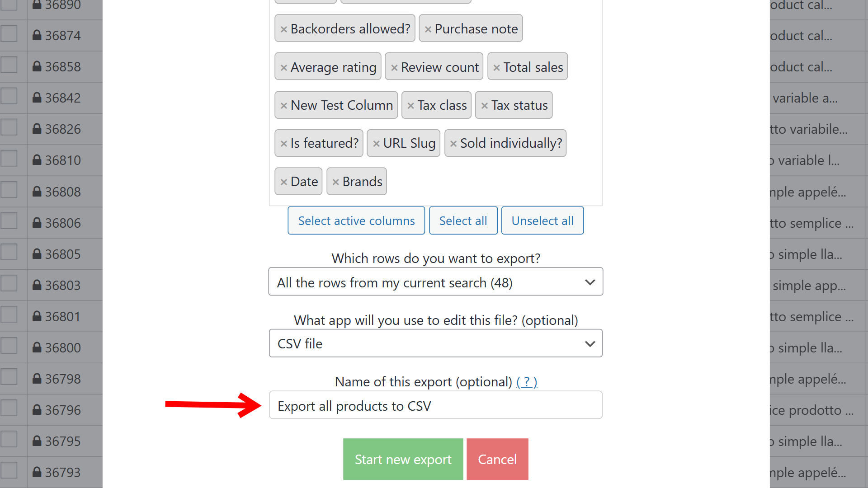Click the export name text field
The height and width of the screenshot is (488, 868).
[435, 405]
